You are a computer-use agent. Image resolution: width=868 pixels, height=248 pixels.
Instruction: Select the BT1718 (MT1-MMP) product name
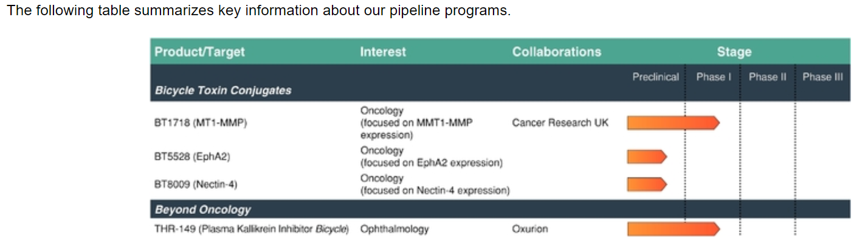point(201,123)
